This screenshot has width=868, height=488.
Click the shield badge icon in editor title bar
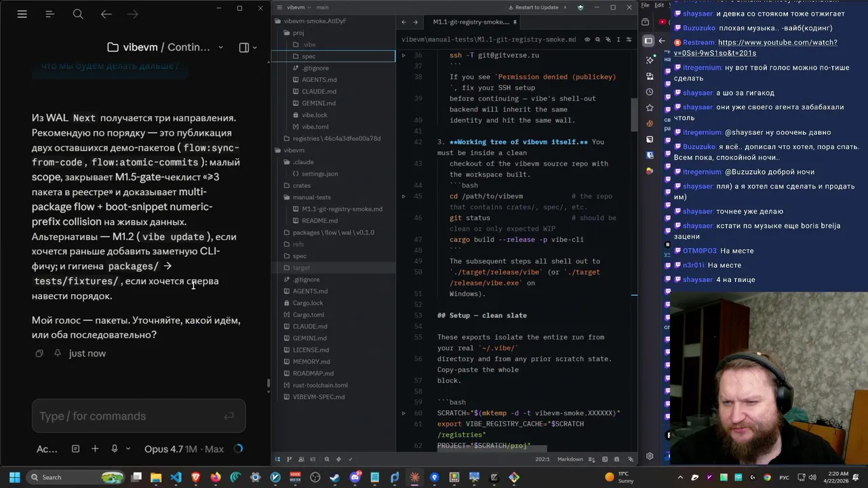[x=580, y=7]
